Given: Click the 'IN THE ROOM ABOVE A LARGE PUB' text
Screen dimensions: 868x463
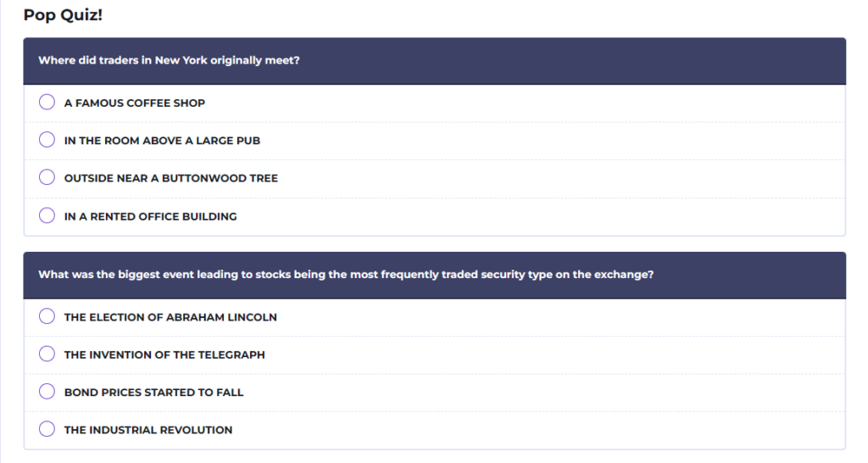Looking at the screenshot, I should tap(162, 141).
